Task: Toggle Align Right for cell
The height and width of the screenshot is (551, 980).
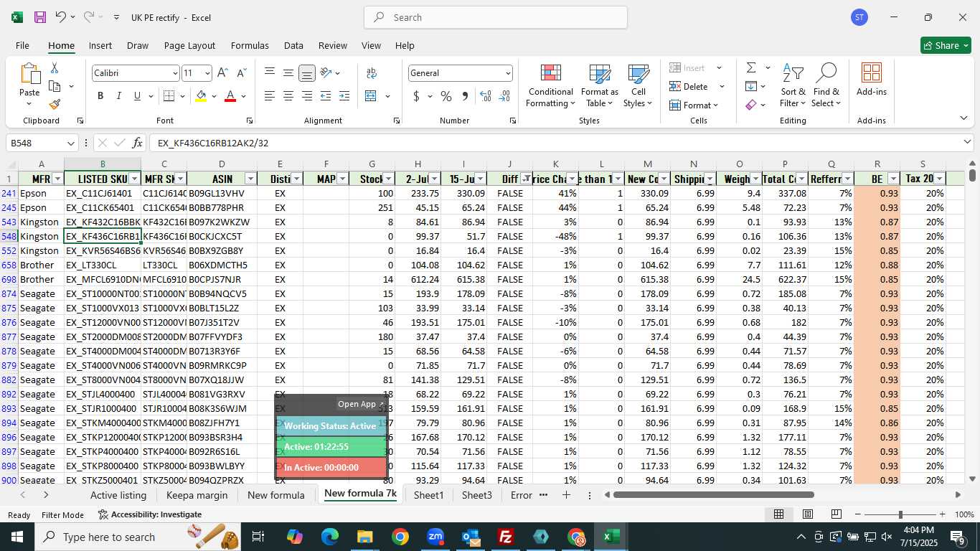Action: (306, 95)
